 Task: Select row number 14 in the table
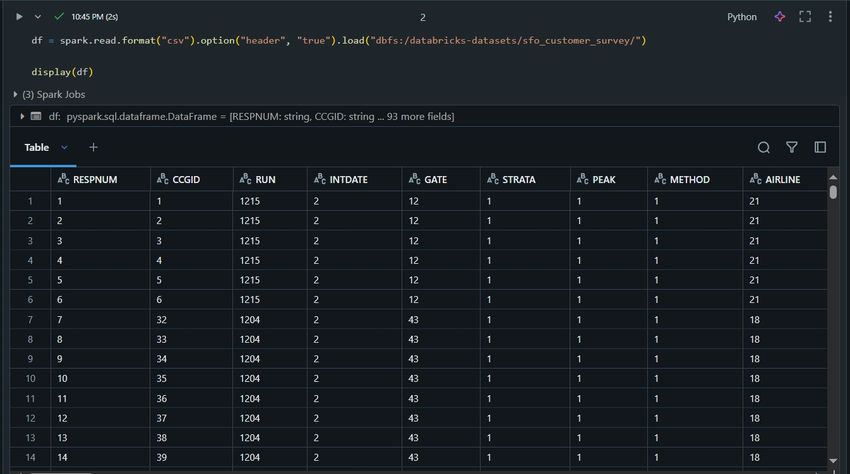point(30,457)
